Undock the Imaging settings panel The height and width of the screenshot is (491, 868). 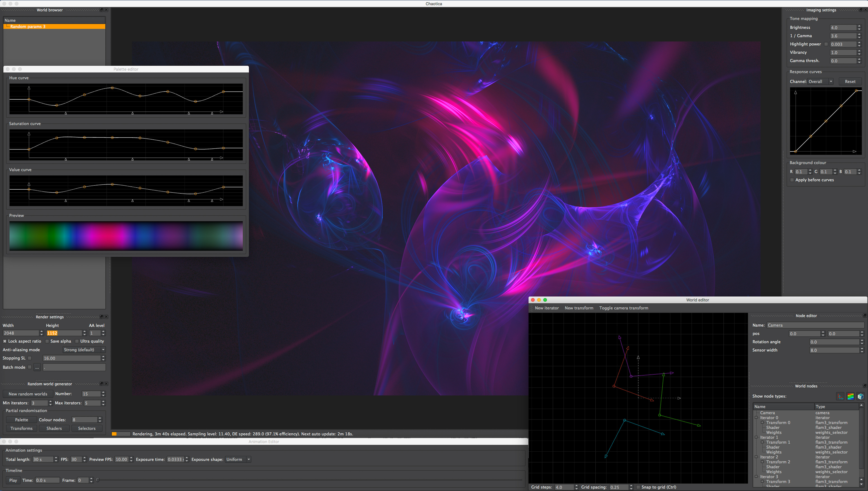[x=861, y=10]
